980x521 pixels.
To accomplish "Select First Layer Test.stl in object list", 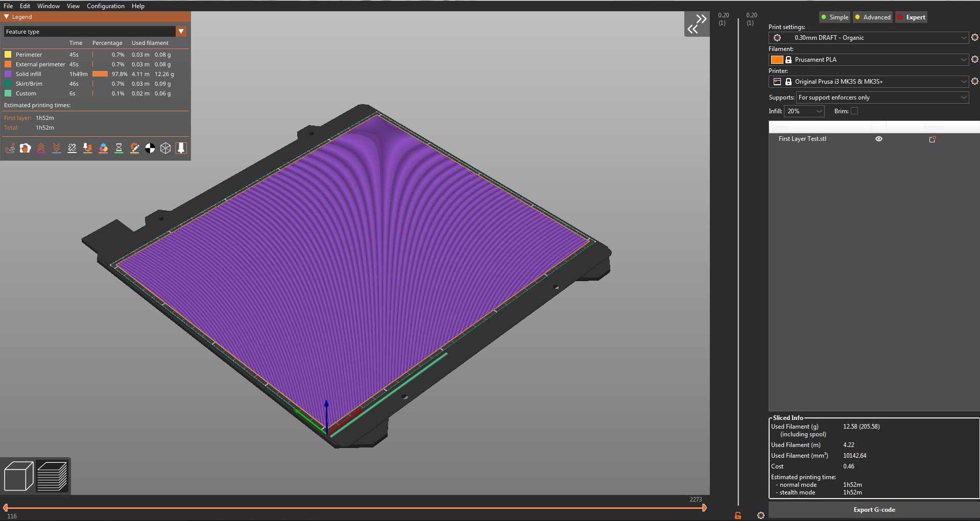I will pos(802,138).
